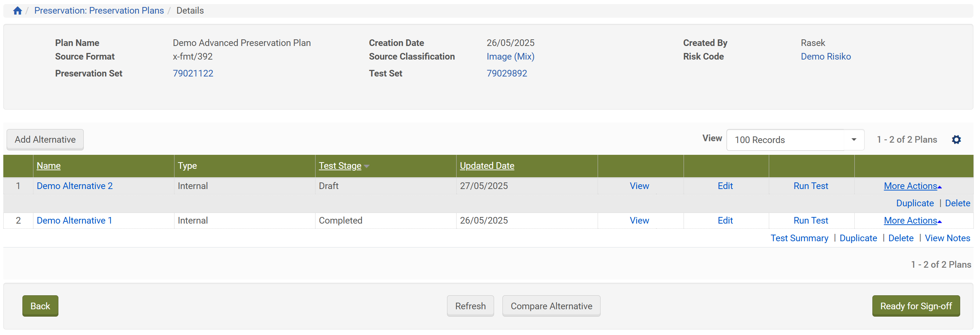Click the home icon in breadcrumb

pyautogui.click(x=18, y=11)
